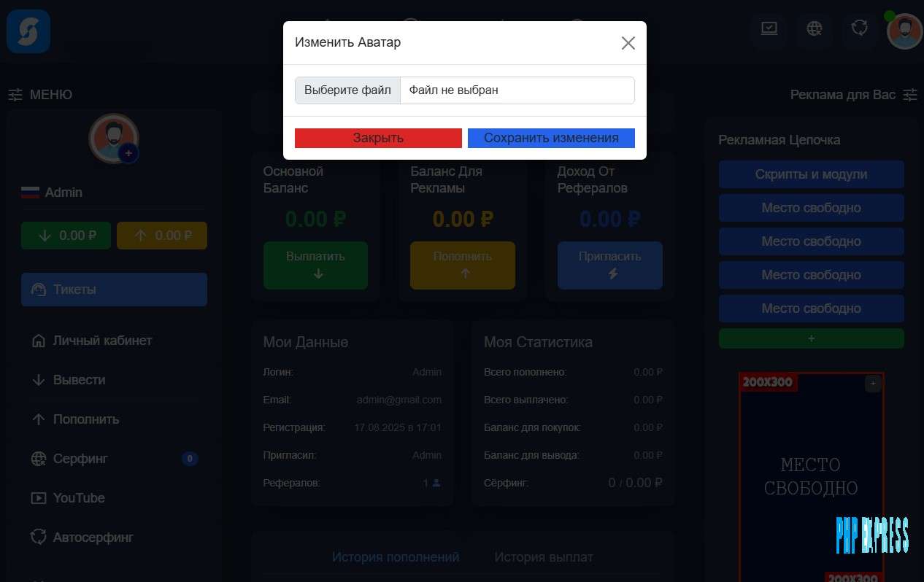This screenshot has width=924, height=582.
Task: Click the Admin username in sidebar
Action: [x=63, y=193]
